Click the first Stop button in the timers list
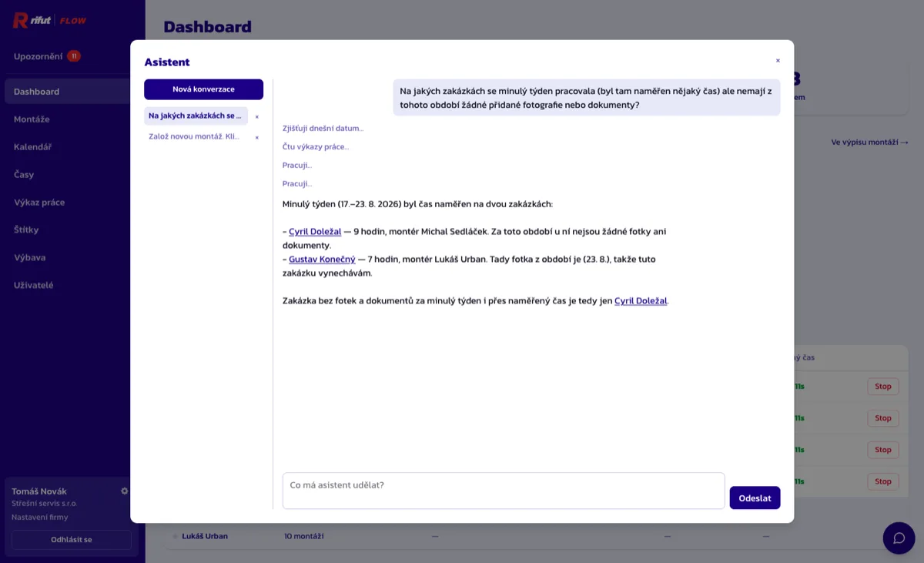This screenshot has height=563, width=924. [883, 387]
